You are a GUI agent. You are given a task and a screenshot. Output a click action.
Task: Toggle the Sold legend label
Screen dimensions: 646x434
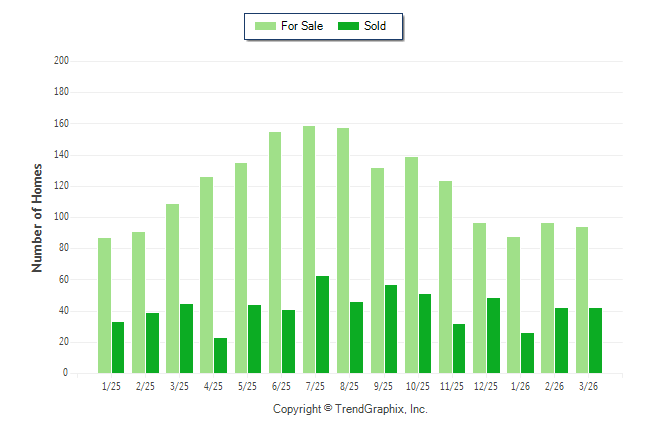375,26
